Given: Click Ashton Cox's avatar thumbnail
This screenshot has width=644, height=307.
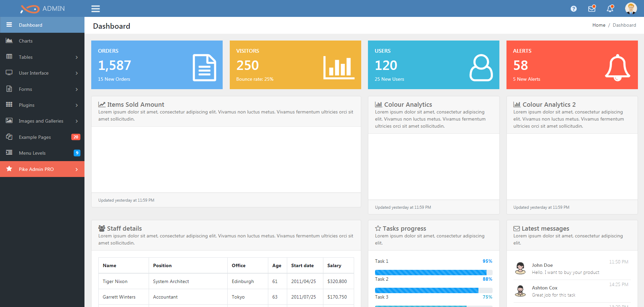Looking at the screenshot, I should tap(520, 291).
